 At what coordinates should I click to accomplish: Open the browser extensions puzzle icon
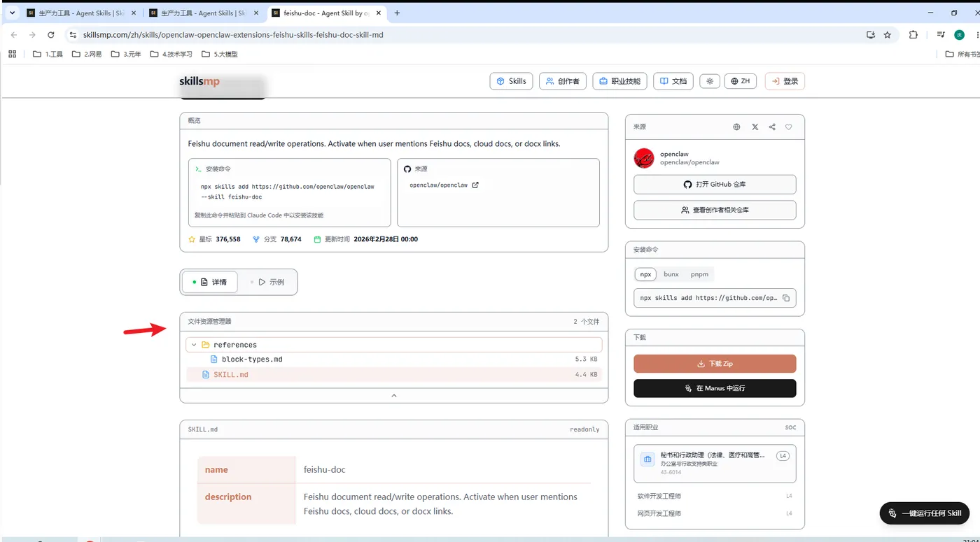[913, 35]
